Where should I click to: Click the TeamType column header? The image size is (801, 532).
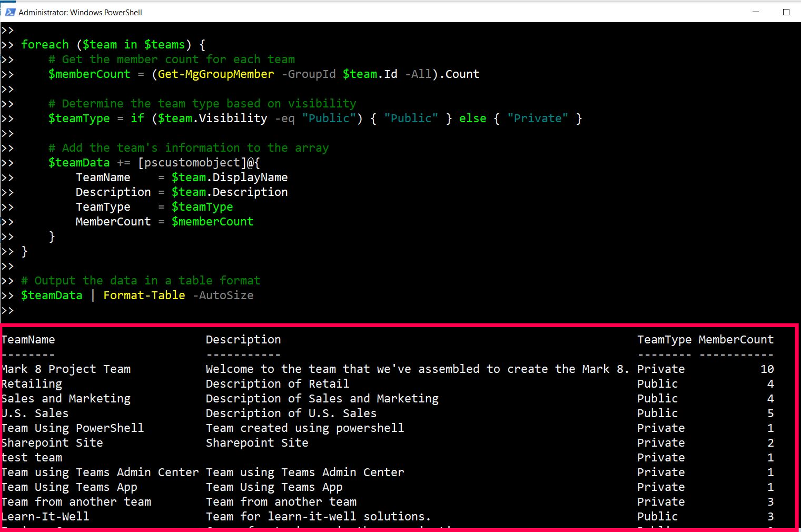pos(664,340)
